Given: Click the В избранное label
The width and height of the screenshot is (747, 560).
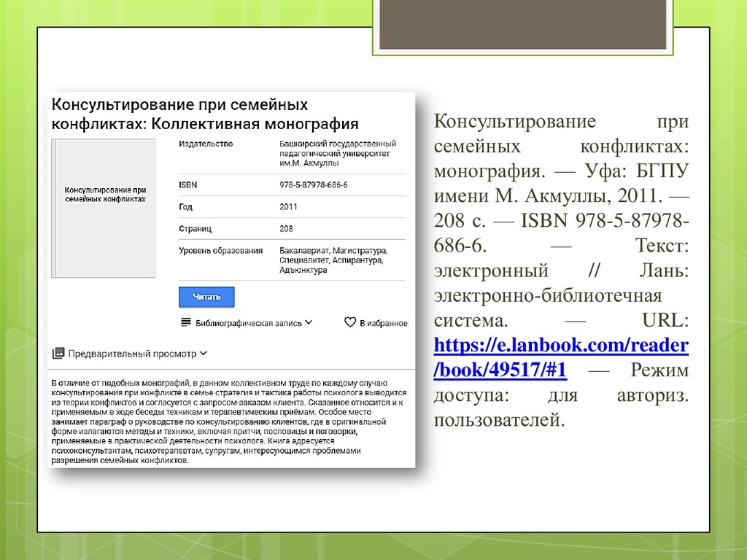Looking at the screenshot, I should coord(384,323).
